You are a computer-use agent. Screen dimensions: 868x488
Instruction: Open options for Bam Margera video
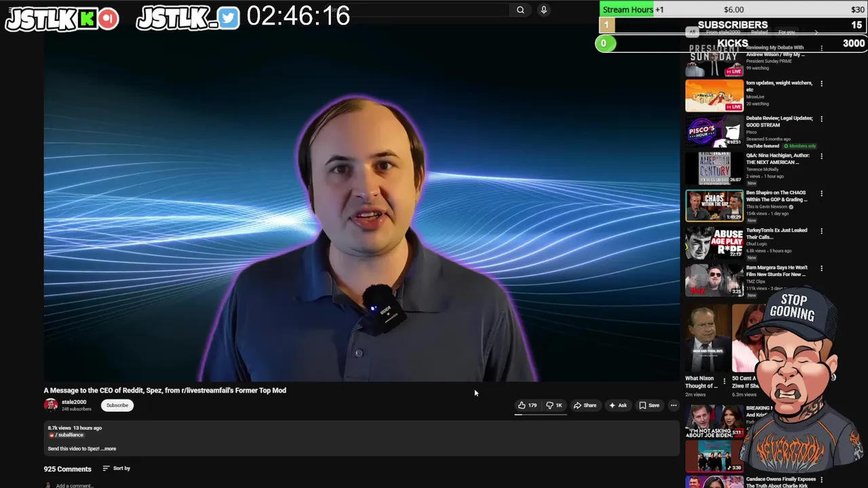[821, 268]
